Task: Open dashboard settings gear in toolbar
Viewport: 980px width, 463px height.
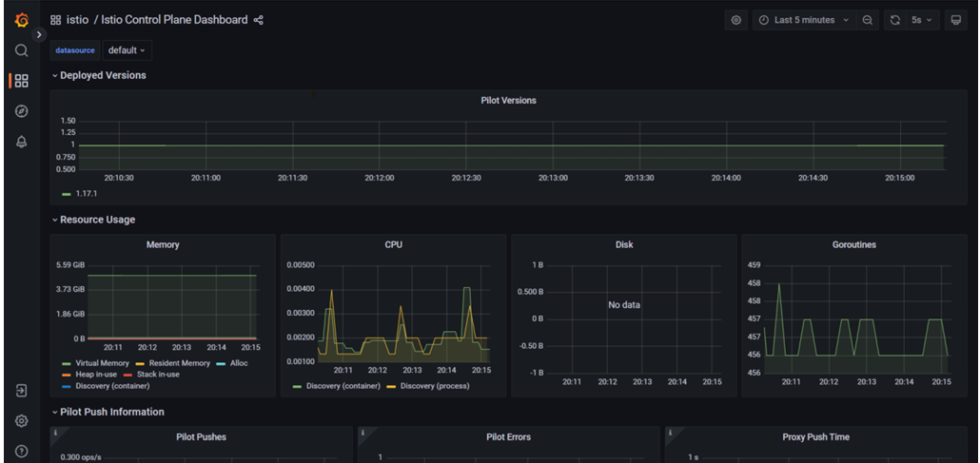Action: pos(736,20)
